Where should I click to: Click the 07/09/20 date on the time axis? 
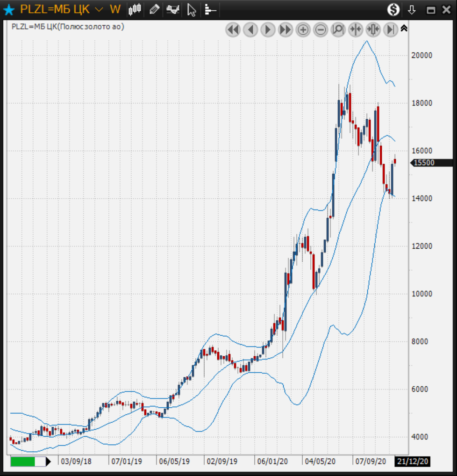[x=371, y=462]
